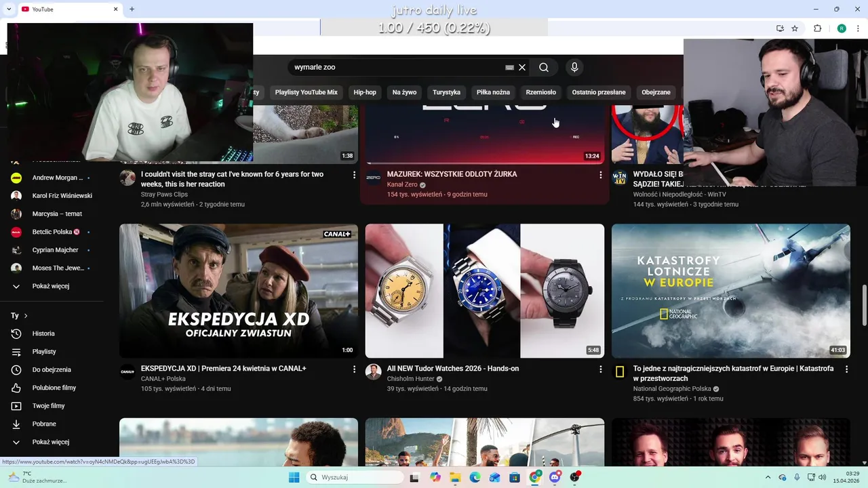Open video title MAZUREK: WSZYSTKIE ODLOTY ŻURKA

pyautogui.click(x=452, y=174)
